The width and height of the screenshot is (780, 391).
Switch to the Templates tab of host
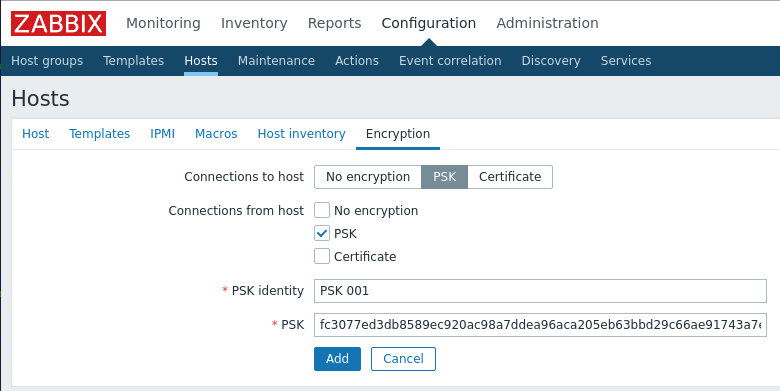99,134
